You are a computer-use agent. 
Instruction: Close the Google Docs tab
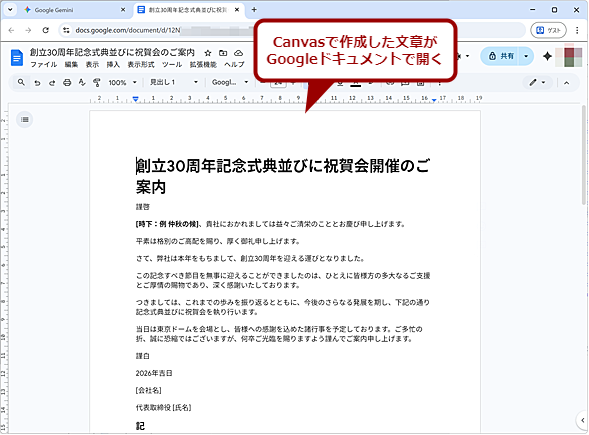coord(237,10)
